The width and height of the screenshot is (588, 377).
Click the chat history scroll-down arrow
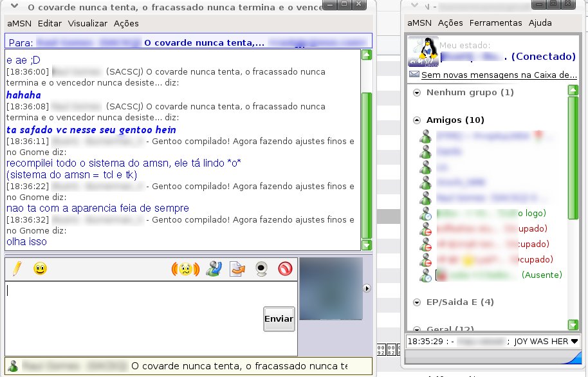click(367, 245)
